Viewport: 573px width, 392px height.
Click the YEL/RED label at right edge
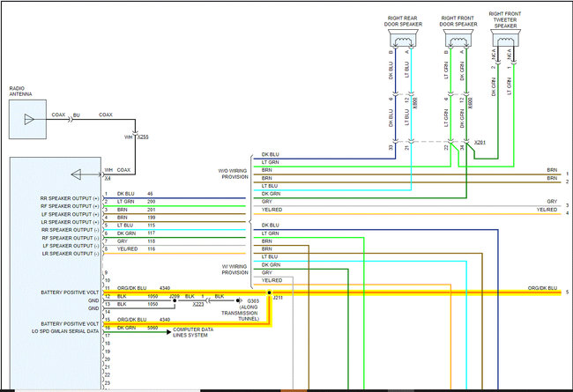(x=547, y=210)
